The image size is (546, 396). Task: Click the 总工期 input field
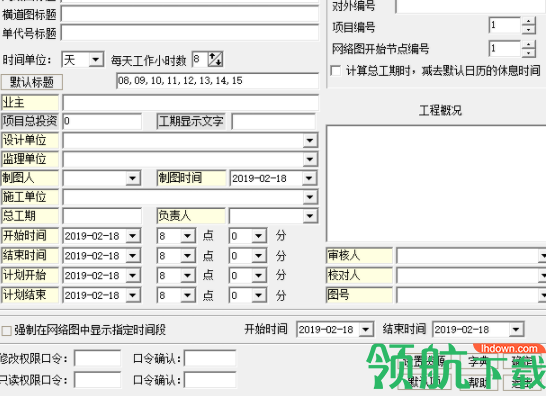102,216
